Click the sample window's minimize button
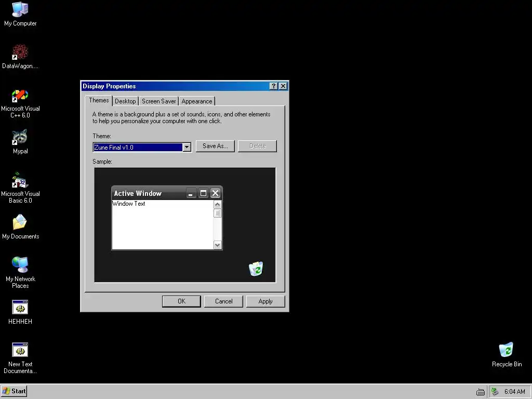The height and width of the screenshot is (399, 532). 191,193
